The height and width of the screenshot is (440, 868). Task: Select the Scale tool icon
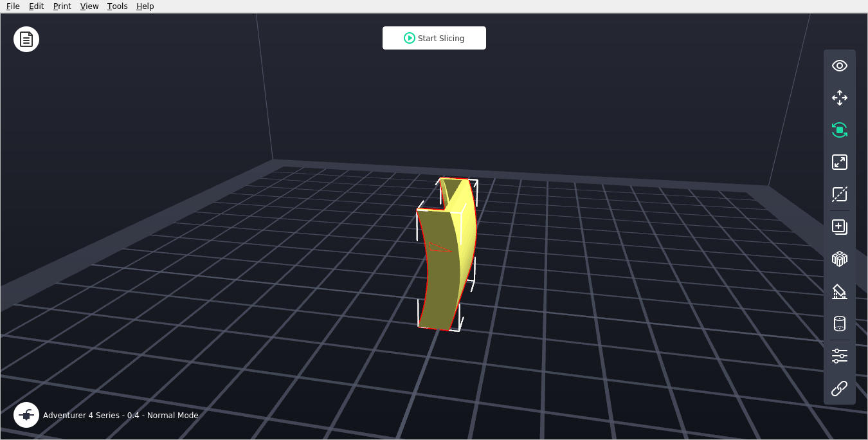839,162
